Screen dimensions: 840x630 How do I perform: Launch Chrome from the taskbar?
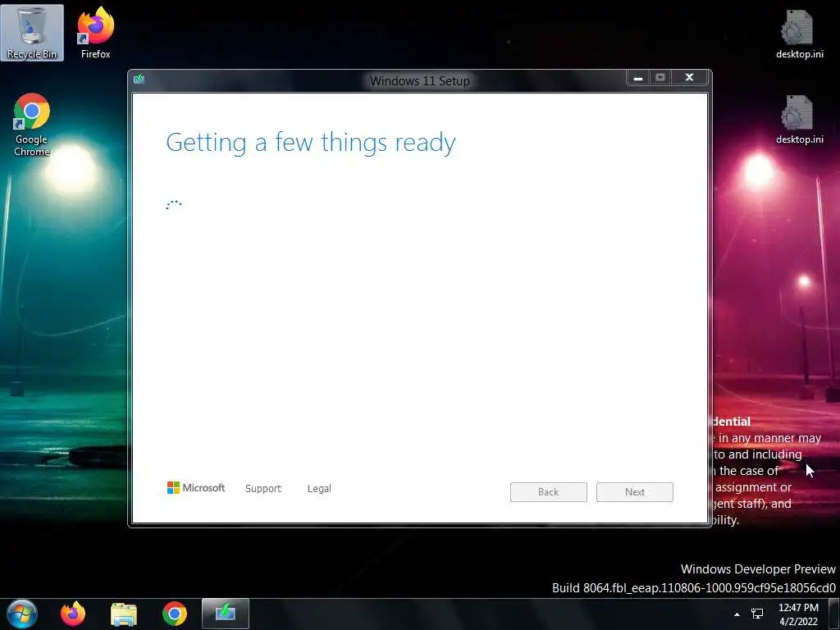[175, 614]
